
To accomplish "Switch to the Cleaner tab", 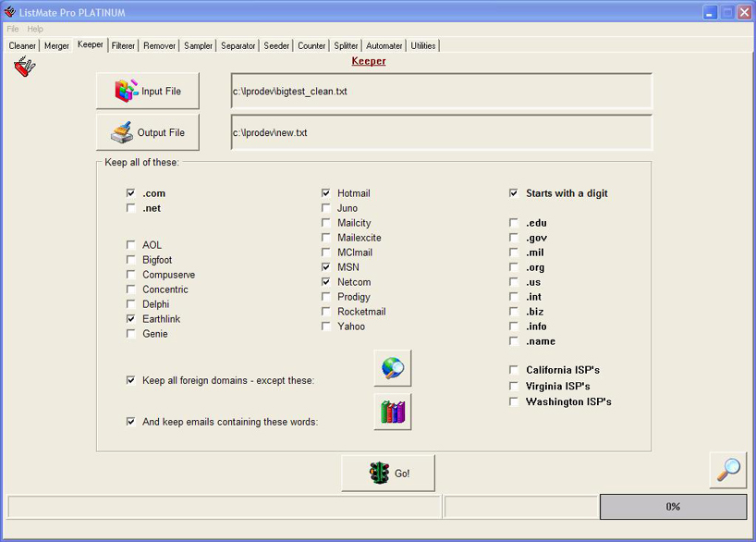I will coord(22,45).
